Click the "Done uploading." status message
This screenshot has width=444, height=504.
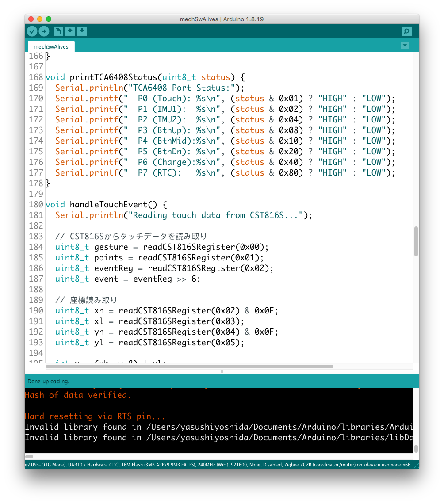[49, 381]
